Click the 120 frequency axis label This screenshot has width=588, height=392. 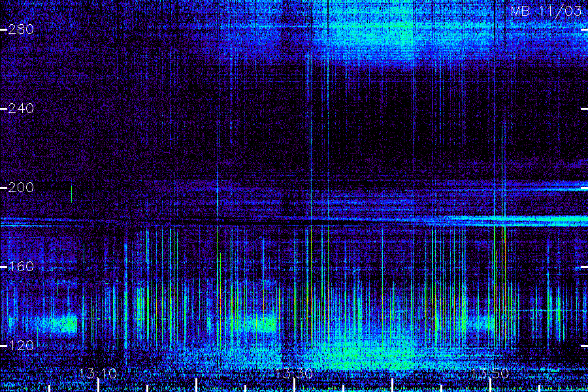click(x=21, y=346)
